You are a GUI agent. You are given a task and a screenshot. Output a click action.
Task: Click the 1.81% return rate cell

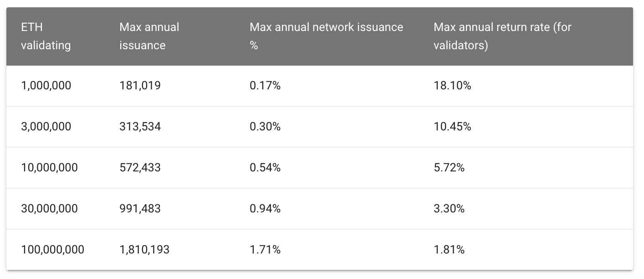[x=449, y=250]
